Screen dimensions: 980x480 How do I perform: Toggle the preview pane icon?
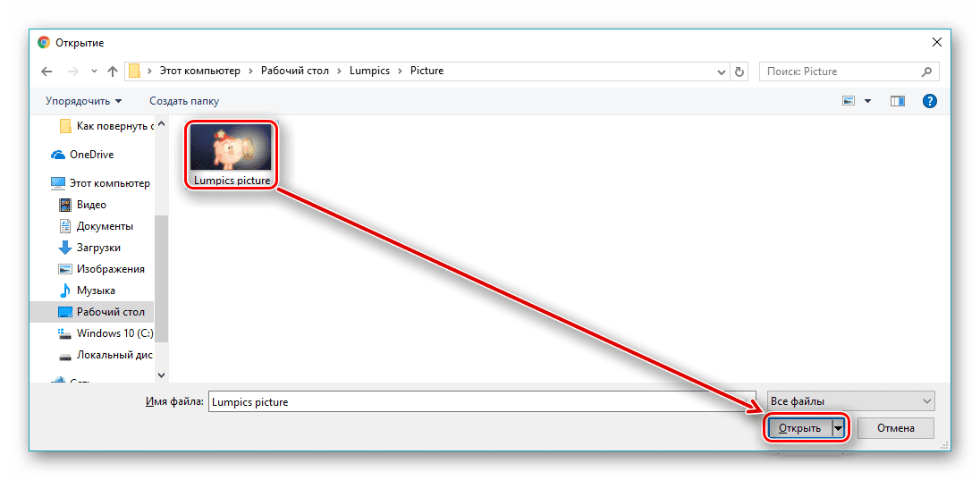click(898, 101)
